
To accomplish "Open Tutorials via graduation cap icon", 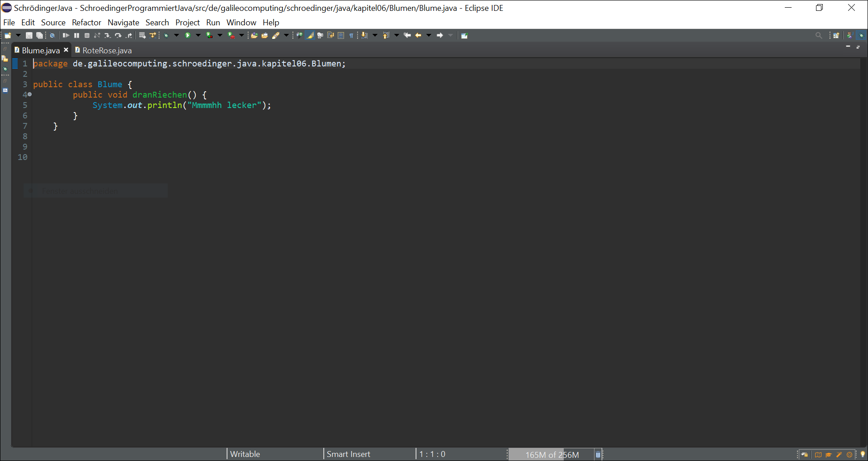I will 829,455.
